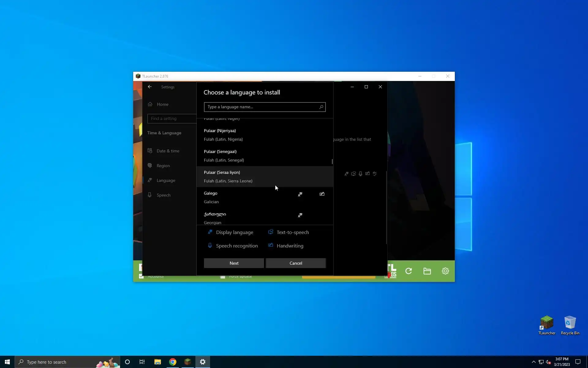This screenshot has width=588, height=368.
Task: Toggle the Force update checkbox
Action: [223, 276]
